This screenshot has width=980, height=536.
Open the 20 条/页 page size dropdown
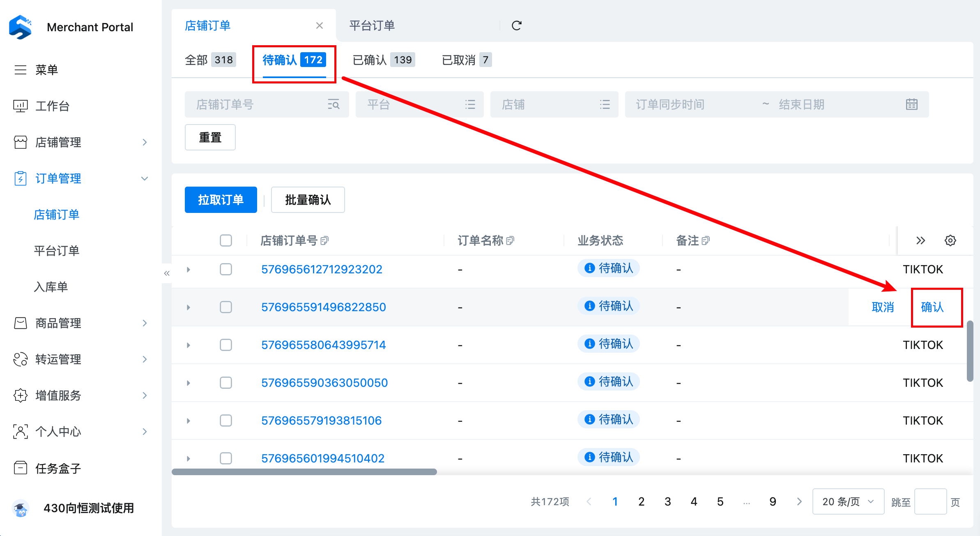(x=848, y=501)
